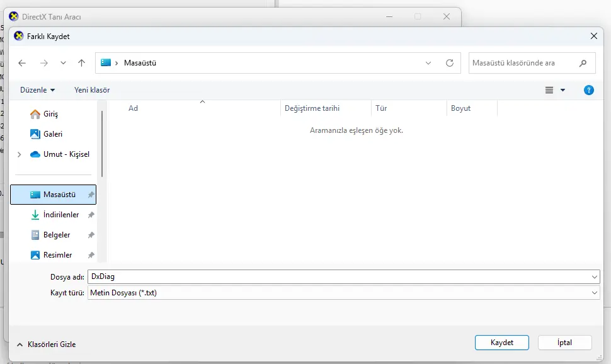
Task: Open the Düzenle menu
Action: tap(37, 90)
